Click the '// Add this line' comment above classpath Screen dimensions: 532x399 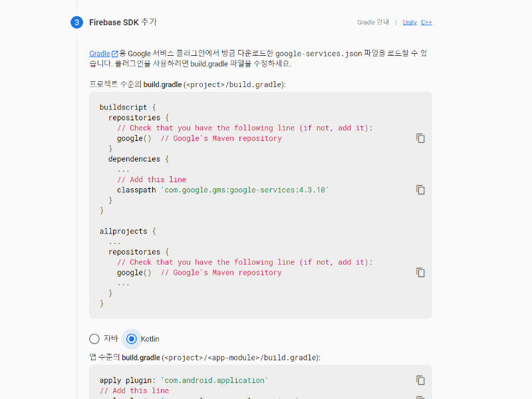click(152, 180)
